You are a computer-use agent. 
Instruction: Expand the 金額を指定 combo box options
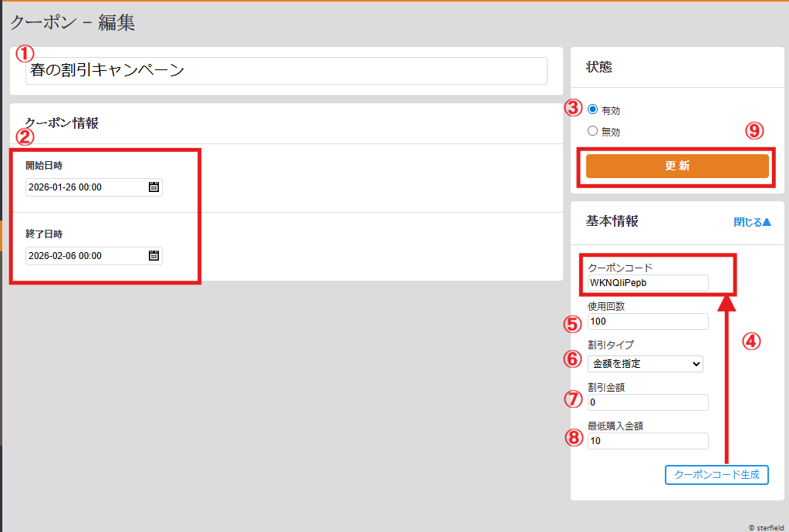click(x=645, y=363)
